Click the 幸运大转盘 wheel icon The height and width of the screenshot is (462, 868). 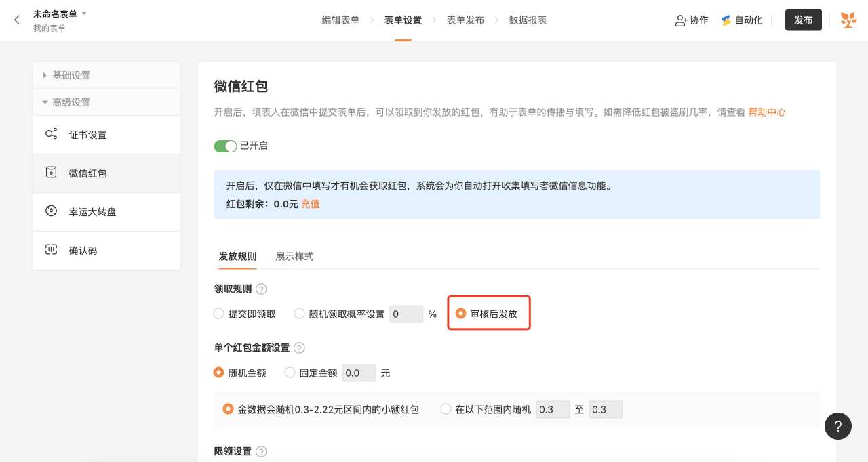pyautogui.click(x=51, y=211)
